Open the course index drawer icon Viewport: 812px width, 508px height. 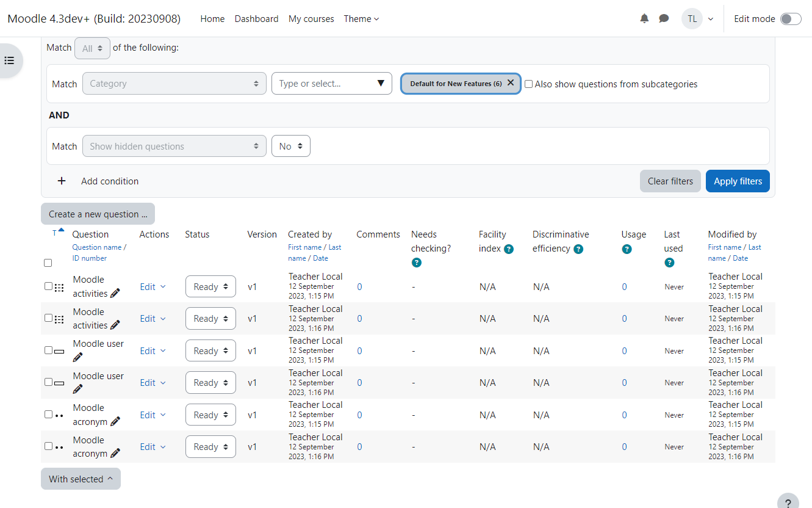click(9, 60)
